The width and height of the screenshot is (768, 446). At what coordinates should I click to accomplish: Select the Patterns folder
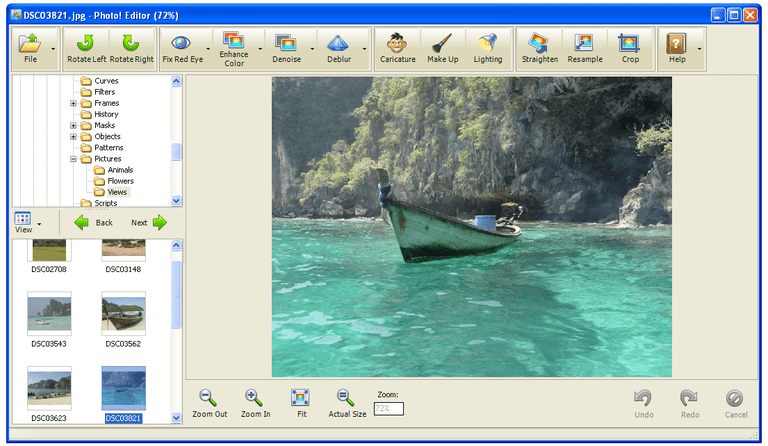coord(102,148)
